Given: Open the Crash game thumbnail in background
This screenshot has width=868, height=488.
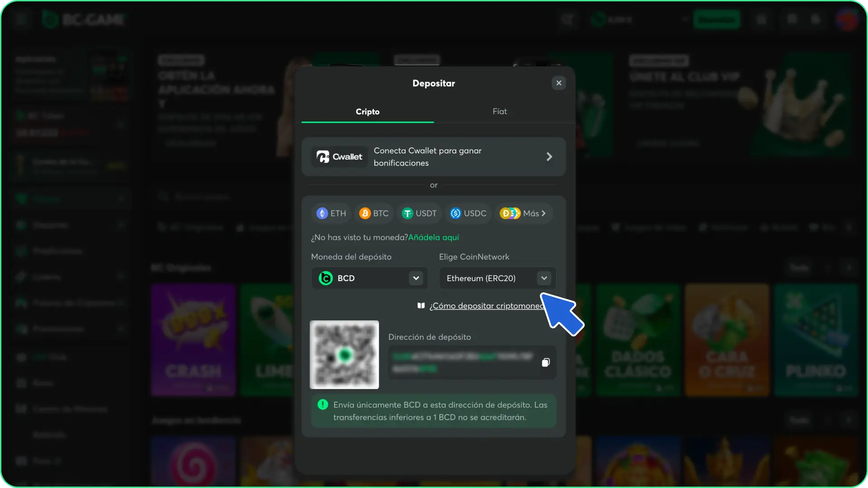Looking at the screenshot, I should (x=193, y=340).
